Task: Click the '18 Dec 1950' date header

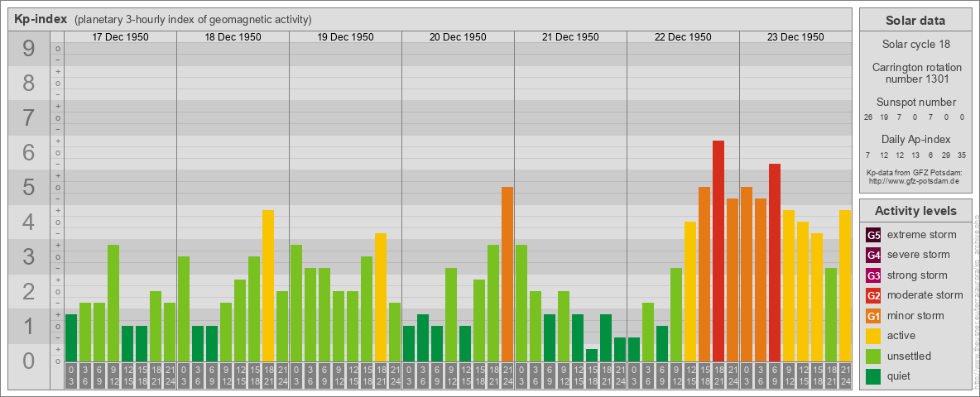Action: pyautogui.click(x=233, y=37)
